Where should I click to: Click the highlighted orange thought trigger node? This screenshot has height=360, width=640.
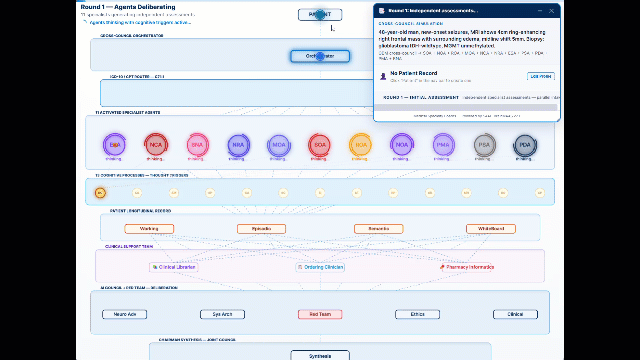point(100,193)
